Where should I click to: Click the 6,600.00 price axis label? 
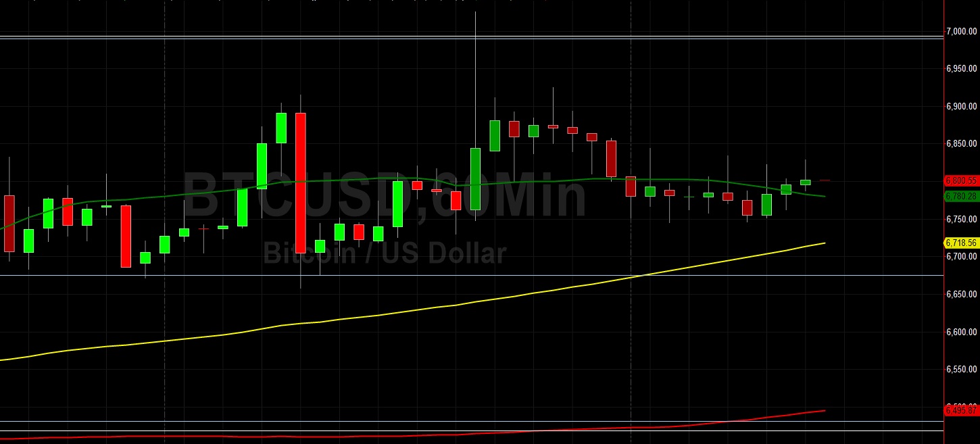961,332
